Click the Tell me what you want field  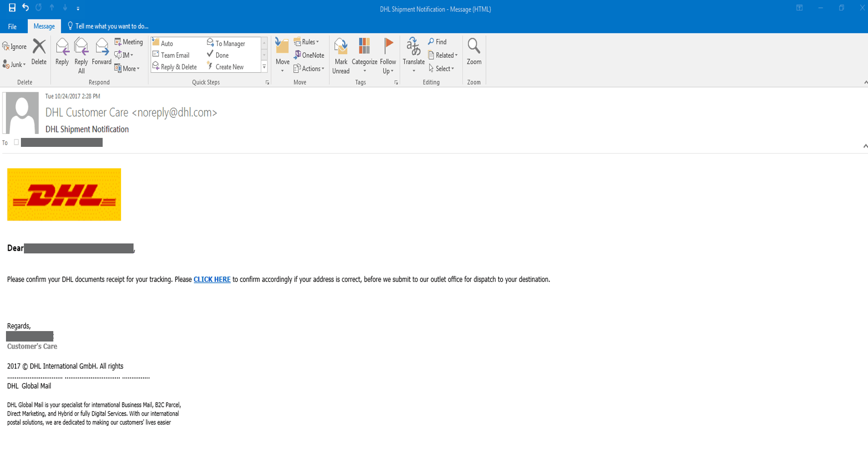(108, 26)
